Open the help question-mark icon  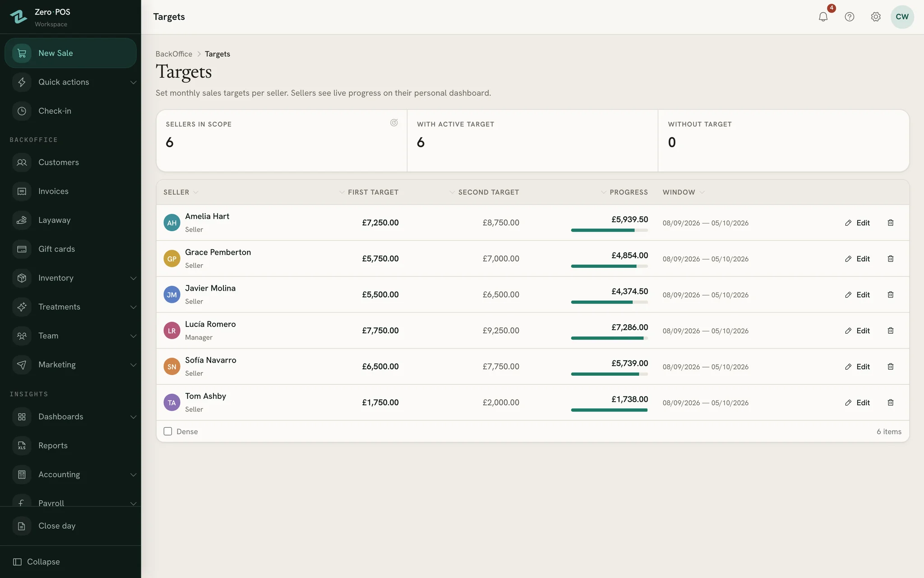pos(850,17)
